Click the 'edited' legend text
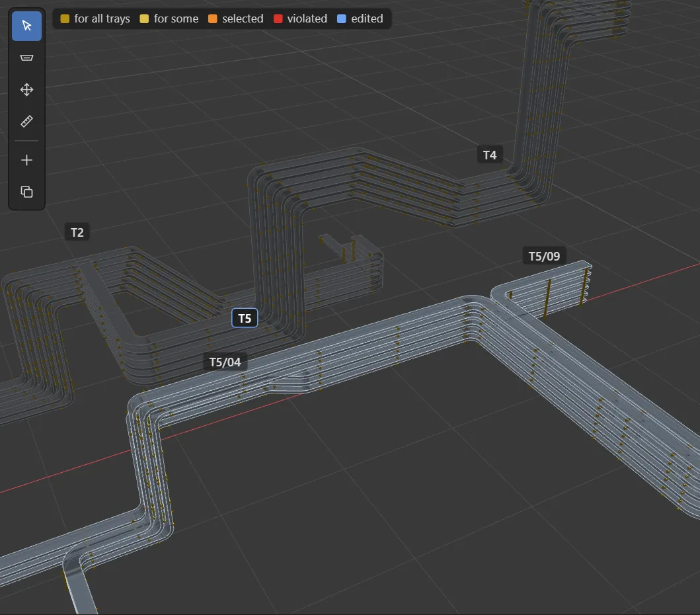 pyautogui.click(x=367, y=19)
